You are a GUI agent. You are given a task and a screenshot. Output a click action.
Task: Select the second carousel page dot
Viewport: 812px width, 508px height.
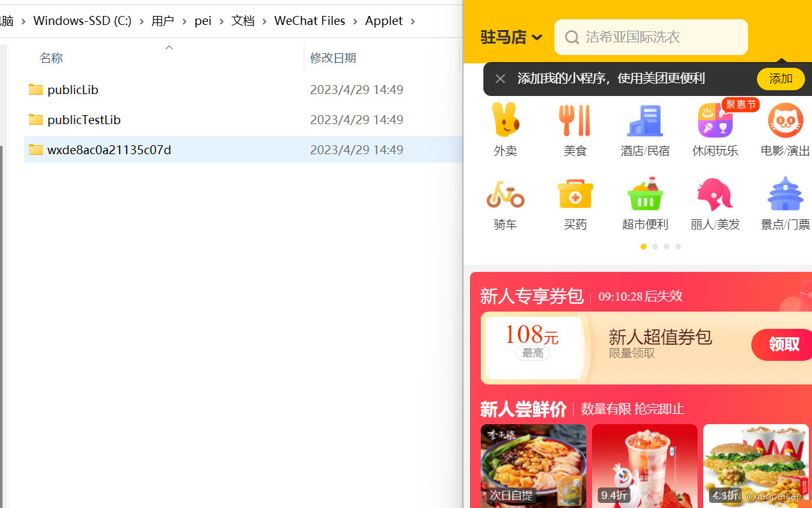pos(655,246)
